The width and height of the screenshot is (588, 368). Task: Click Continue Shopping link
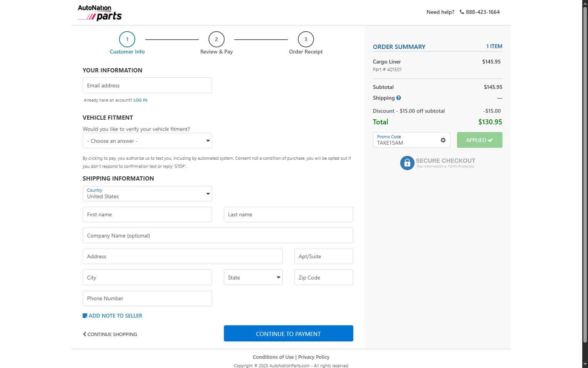(110, 334)
